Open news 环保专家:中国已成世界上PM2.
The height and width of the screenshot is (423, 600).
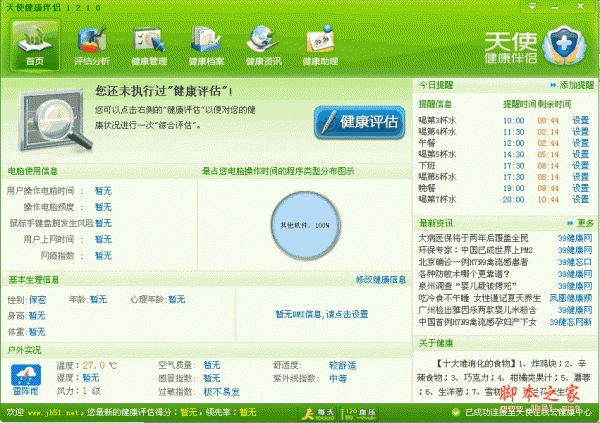[477, 250]
